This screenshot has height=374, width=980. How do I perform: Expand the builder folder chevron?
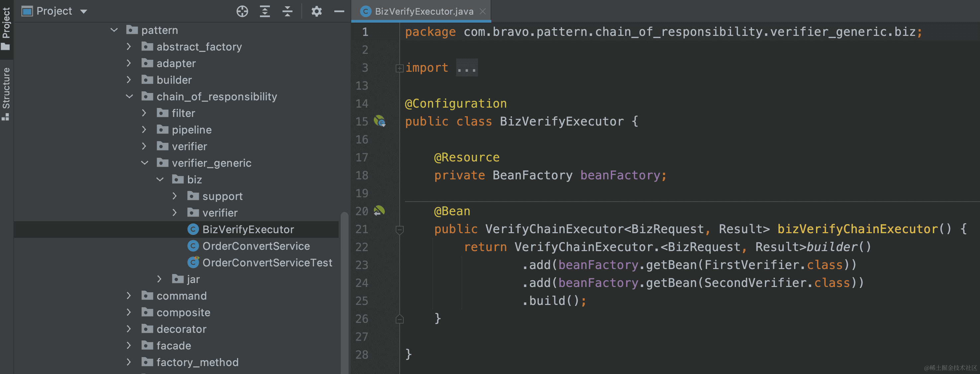pyautogui.click(x=129, y=80)
